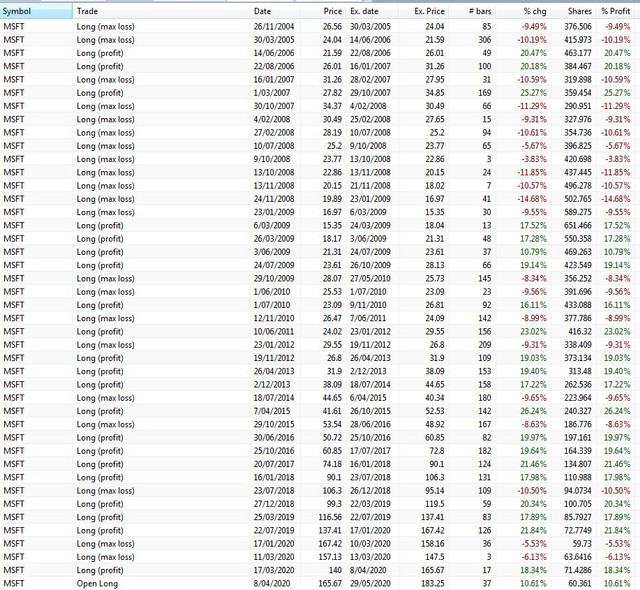Click the entry price 157.13
The image size is (640, 590).
[x=330, y=557]
